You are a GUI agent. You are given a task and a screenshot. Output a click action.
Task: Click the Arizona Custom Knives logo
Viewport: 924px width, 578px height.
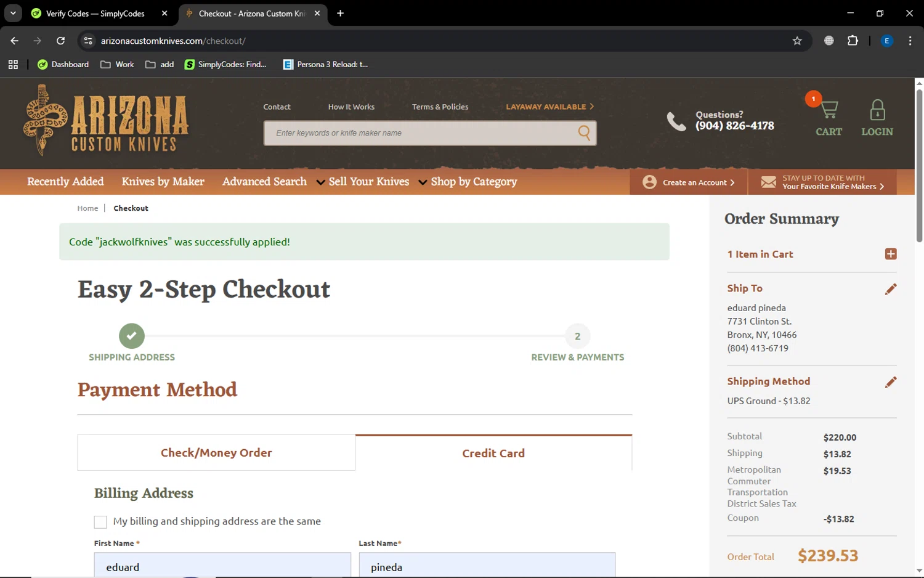[x=106, y=120]
